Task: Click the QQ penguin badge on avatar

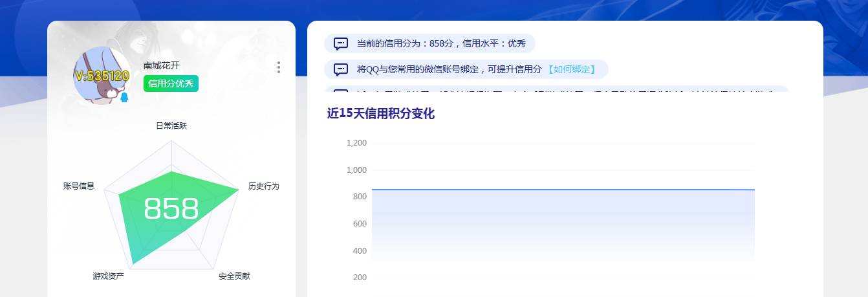Action: tap(124, 97)
